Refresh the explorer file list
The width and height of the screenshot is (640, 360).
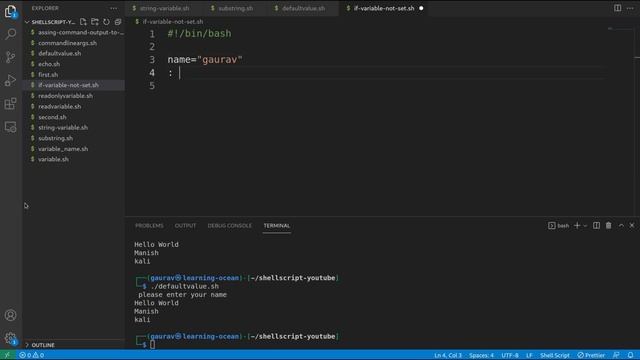coord(106,22)
